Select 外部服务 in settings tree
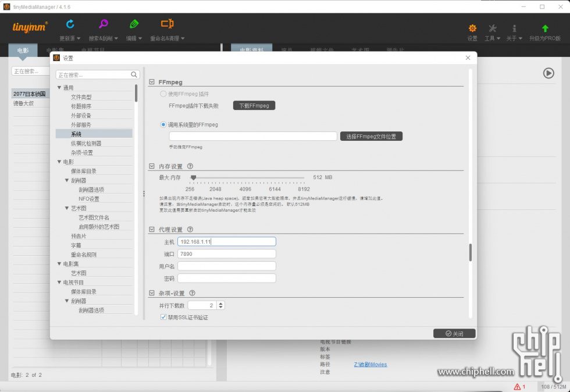Image resolution: width=570 pixels, height=392 pixels. pos(81,124)
